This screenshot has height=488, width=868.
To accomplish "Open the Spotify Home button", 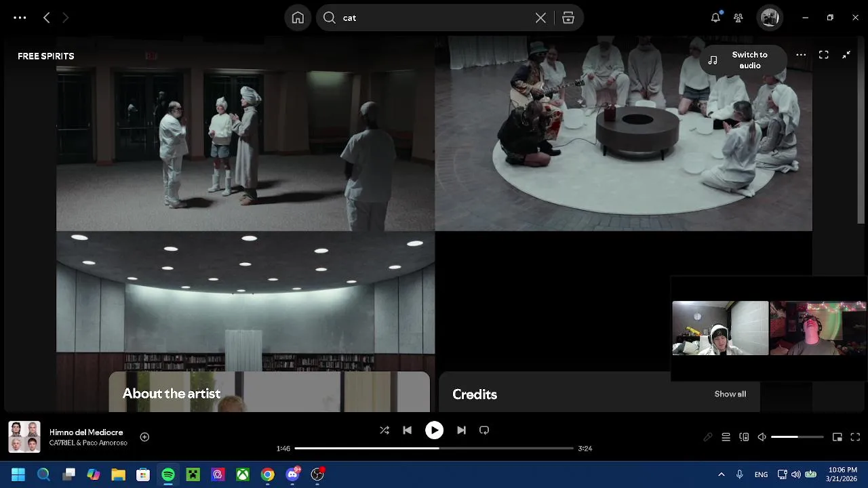I will tap(298, 18).
